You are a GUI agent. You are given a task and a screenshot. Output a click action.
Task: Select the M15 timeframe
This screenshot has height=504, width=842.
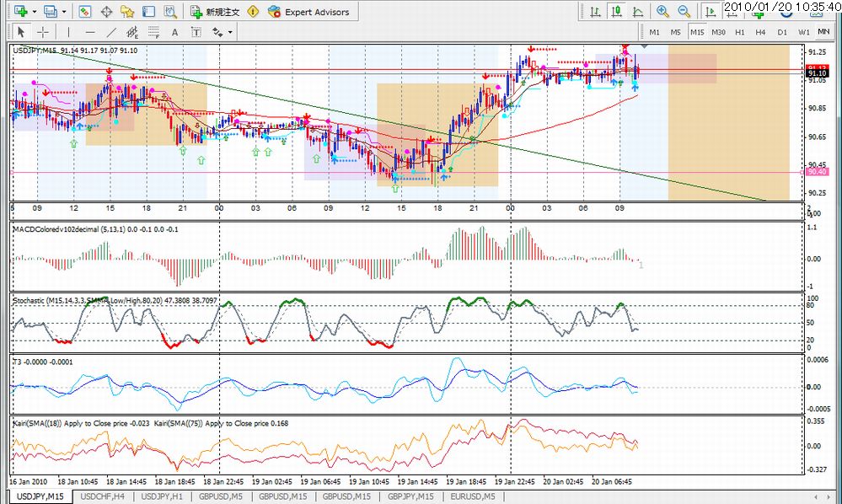697,32
